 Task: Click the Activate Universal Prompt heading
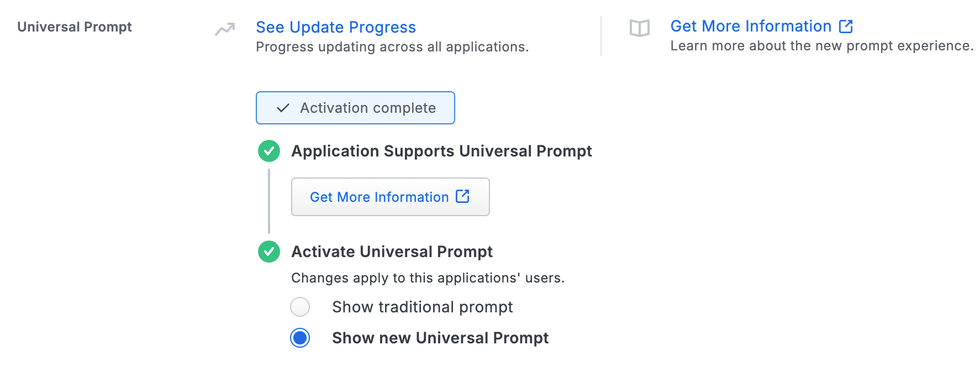(x=392, y=252)
